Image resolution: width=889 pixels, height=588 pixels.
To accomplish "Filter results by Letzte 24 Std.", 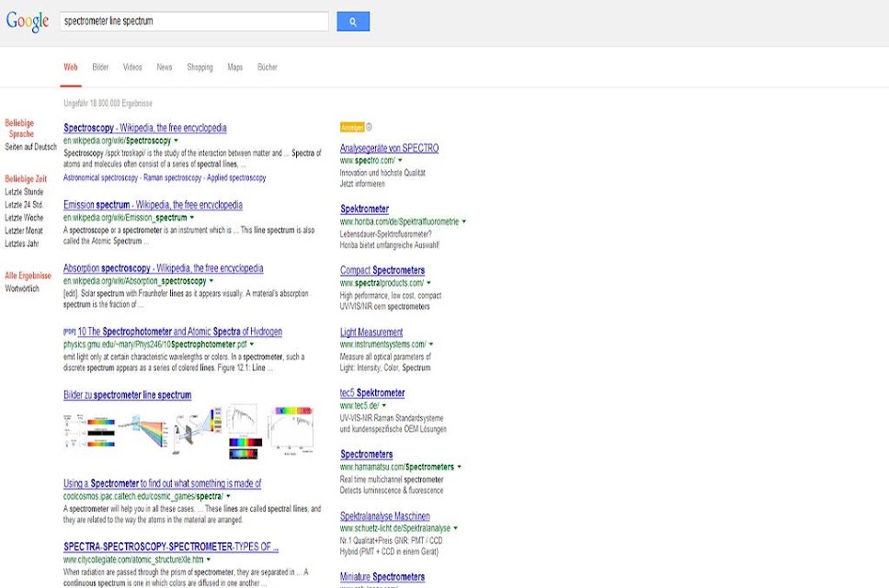I will 24,205.
